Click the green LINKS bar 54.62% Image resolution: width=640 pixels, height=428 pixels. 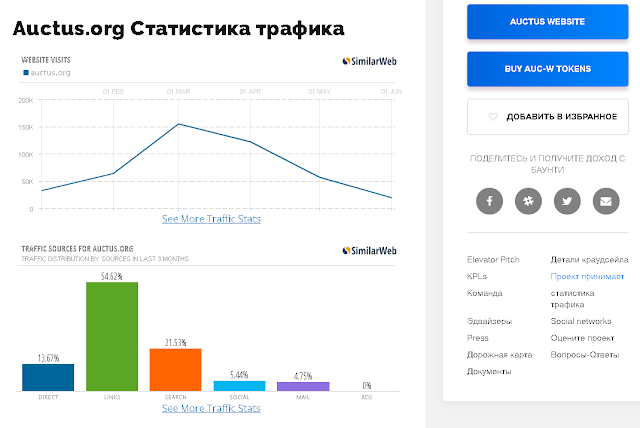click(112, 336)
